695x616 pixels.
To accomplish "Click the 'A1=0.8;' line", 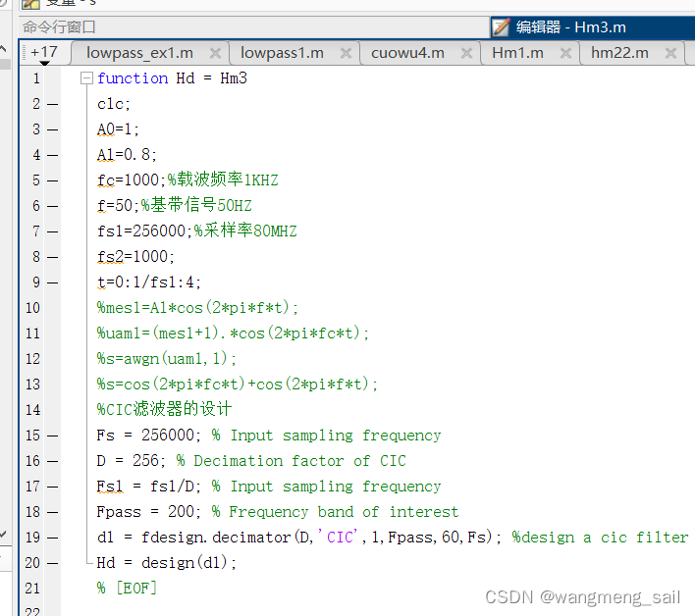I will coord(127,155).
